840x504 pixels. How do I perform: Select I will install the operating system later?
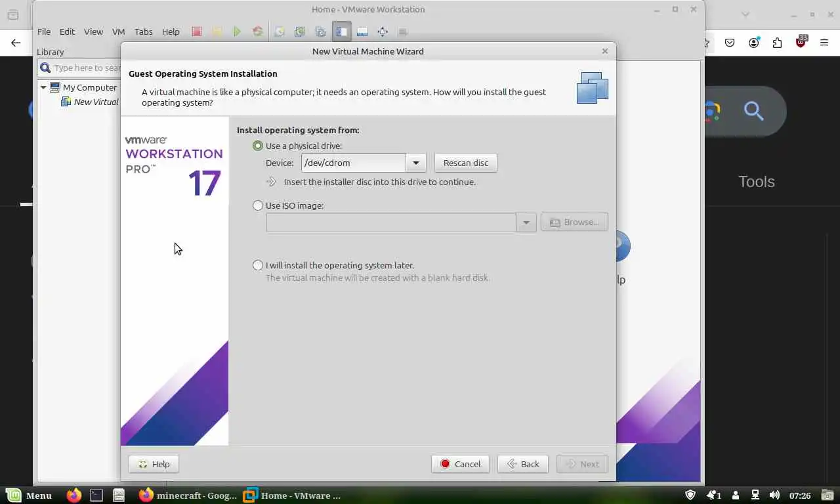(258, 265)
